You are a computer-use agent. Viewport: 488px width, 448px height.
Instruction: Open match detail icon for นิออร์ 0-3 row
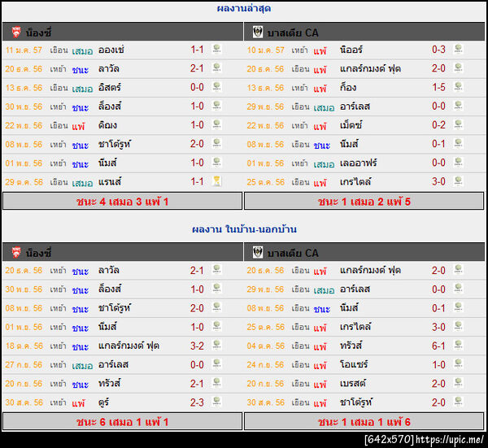(458, 49)
